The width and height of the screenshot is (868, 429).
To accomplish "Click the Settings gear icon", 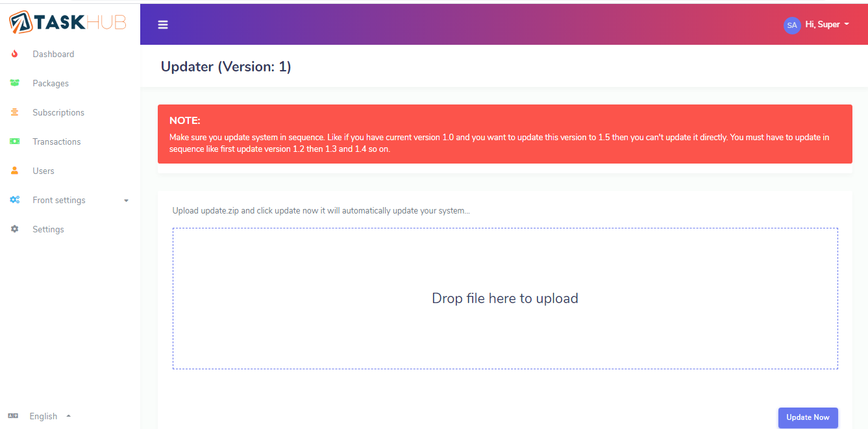I will (x=14, y=229).
